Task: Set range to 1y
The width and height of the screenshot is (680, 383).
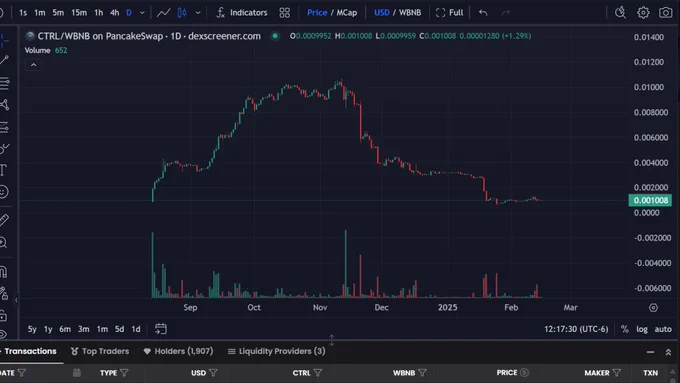Action: [48, 329]
